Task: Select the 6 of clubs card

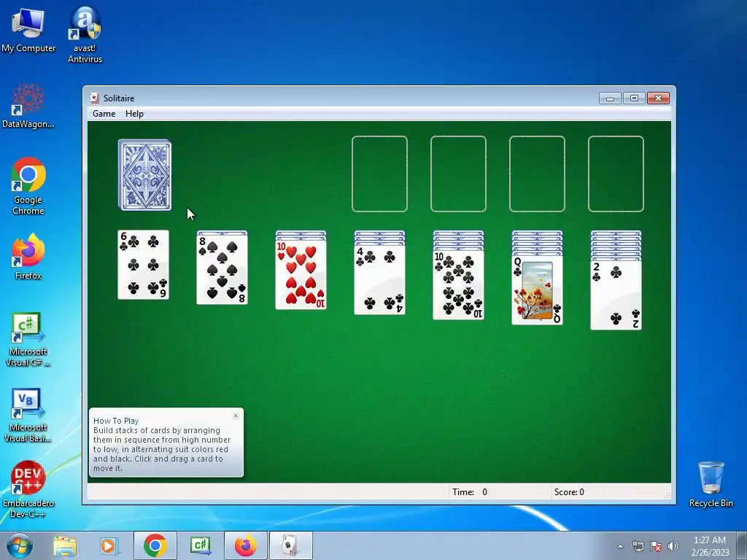Action: click(144, 265)
